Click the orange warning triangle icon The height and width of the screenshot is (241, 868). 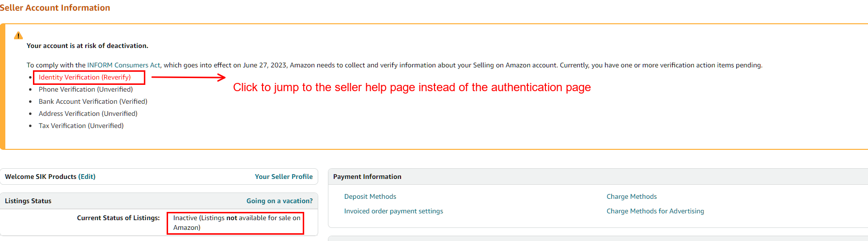pos(18,35)
